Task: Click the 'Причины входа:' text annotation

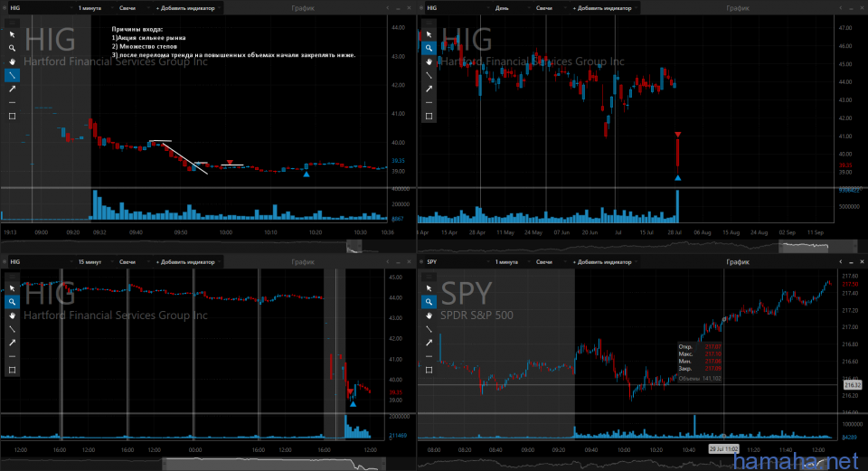Action: pyautogui.click(x=137, y=29)
